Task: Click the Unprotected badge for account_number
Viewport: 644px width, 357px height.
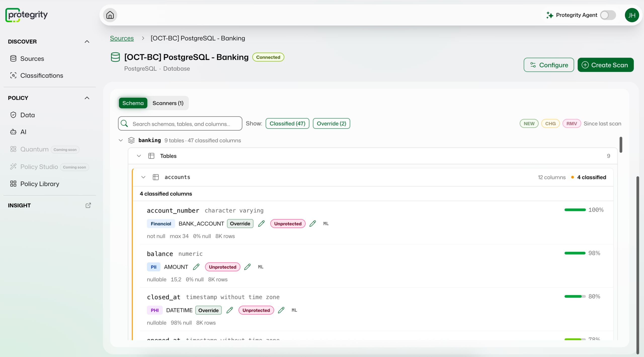Action: coord(288,224)
